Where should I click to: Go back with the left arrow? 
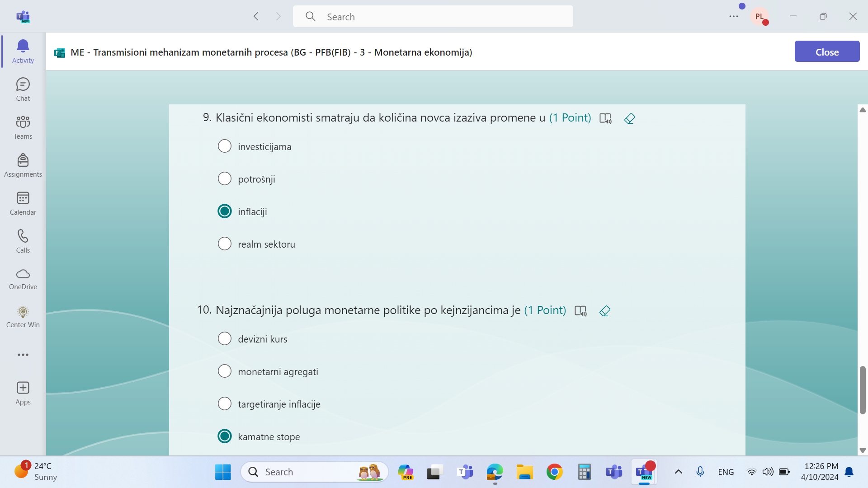pos(256,17)
